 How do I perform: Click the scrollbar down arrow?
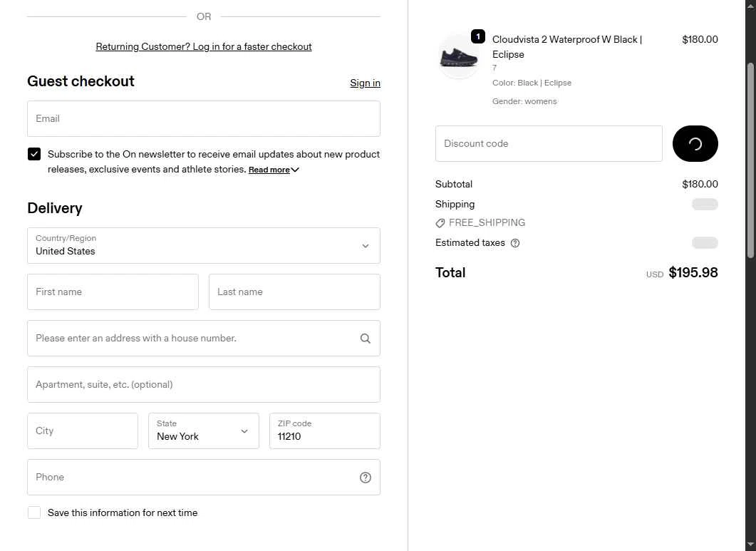[x=751, y=546]
